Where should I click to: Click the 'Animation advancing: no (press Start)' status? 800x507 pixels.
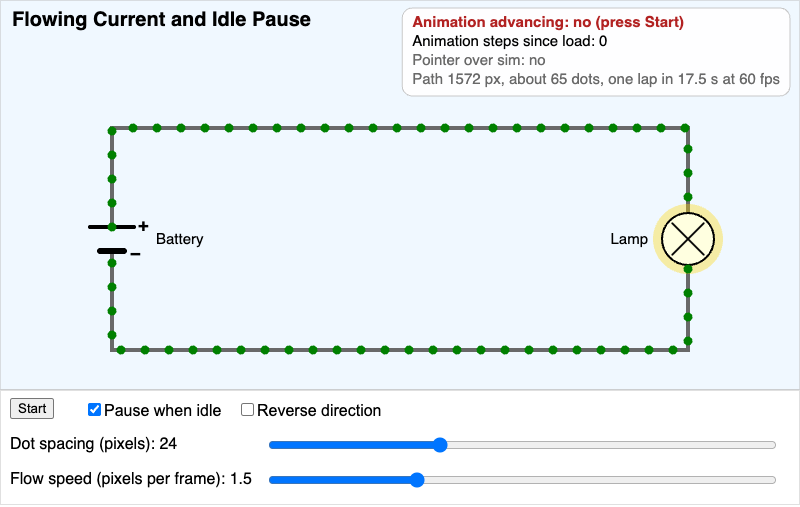pyautogui.click(x=548, y=22)
